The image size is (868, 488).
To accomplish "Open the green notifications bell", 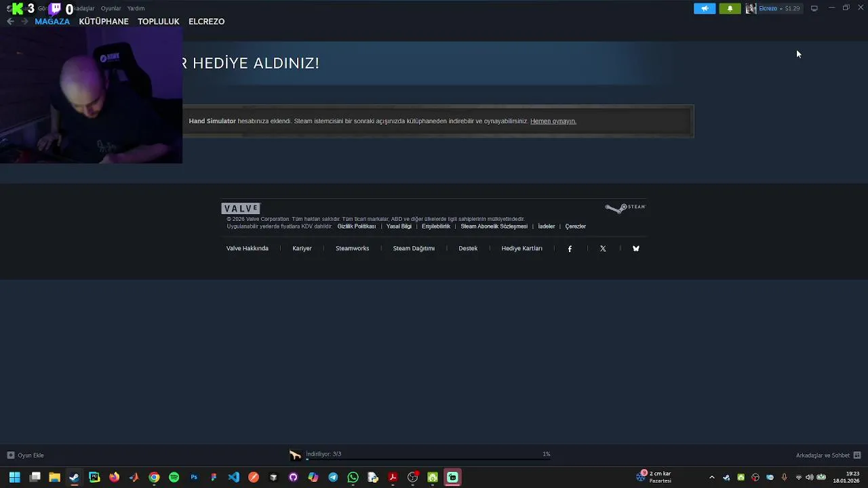I will coord(730,9).
